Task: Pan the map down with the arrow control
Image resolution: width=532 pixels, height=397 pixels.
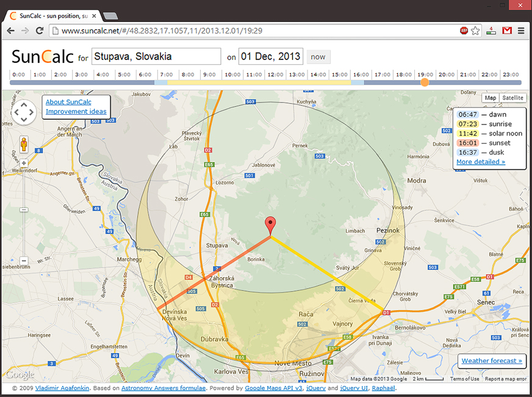Action: pos(24,119)
